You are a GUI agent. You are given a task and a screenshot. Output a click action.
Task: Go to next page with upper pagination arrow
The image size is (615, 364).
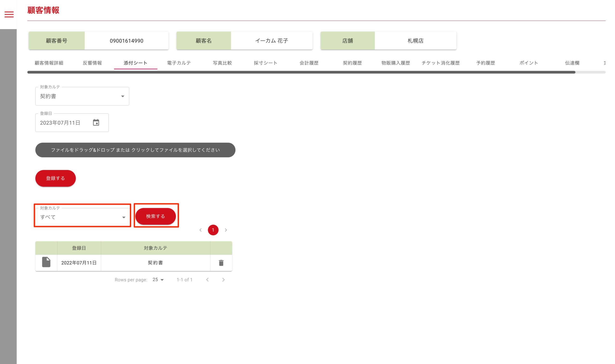pyautogui.click(x=226, y=230)
